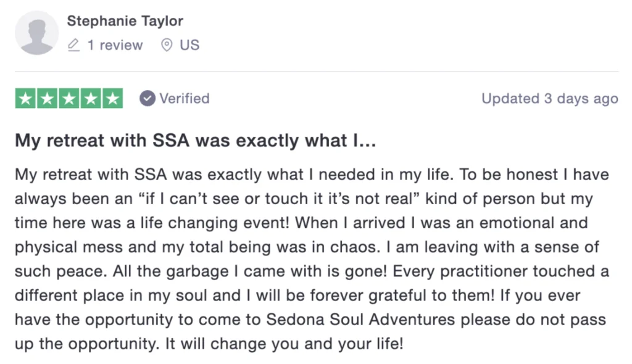Click the middle star of the five-star rating
Image resolution: width=632 pixels, height=364 pixels.
[69, 98]
